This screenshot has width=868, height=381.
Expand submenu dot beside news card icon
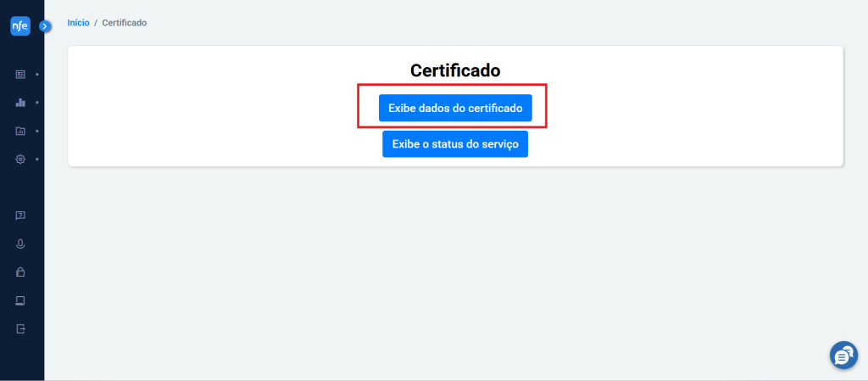37,74
